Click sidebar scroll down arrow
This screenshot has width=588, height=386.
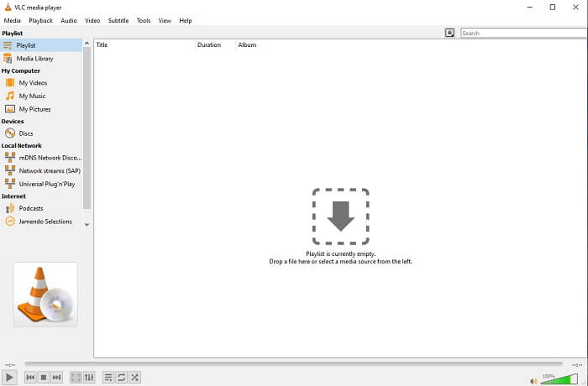[87, 225]
